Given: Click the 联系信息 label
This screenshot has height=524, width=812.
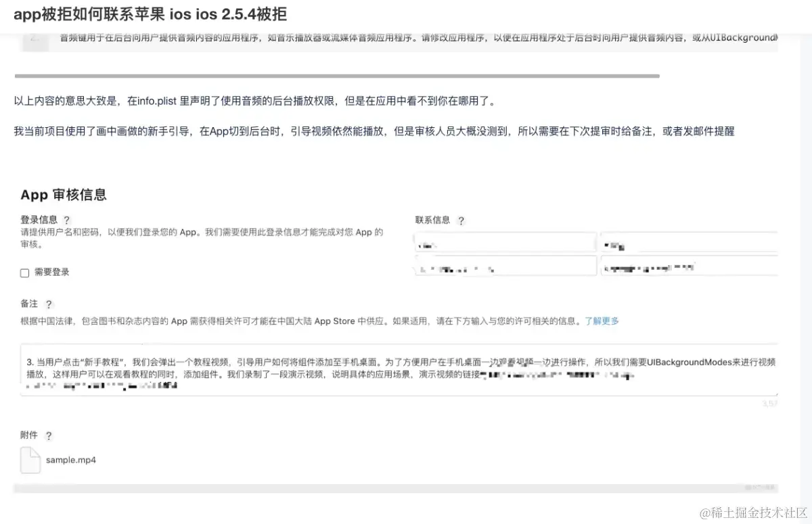Looking at the screenshot, I should tap(433, 220).
